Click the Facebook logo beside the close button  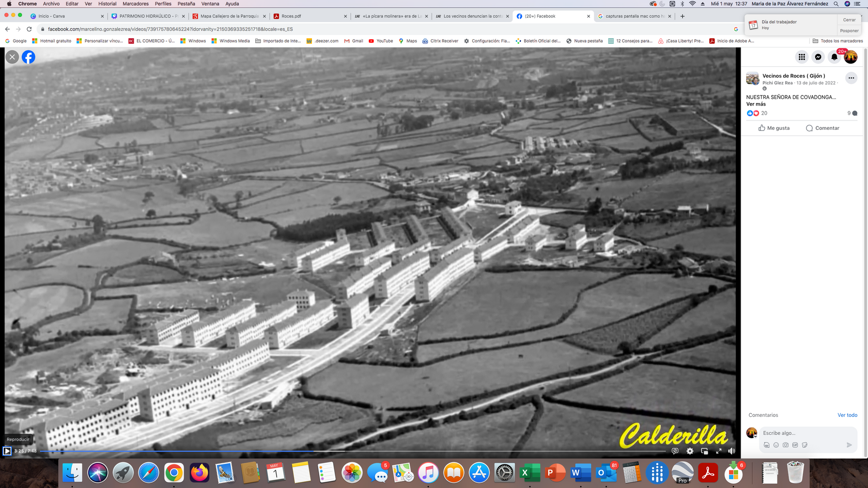pyautogui.click(x=29, y=57)
